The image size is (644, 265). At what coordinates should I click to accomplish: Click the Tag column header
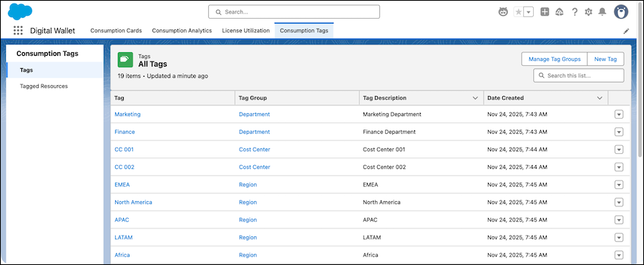coord(172,98)
